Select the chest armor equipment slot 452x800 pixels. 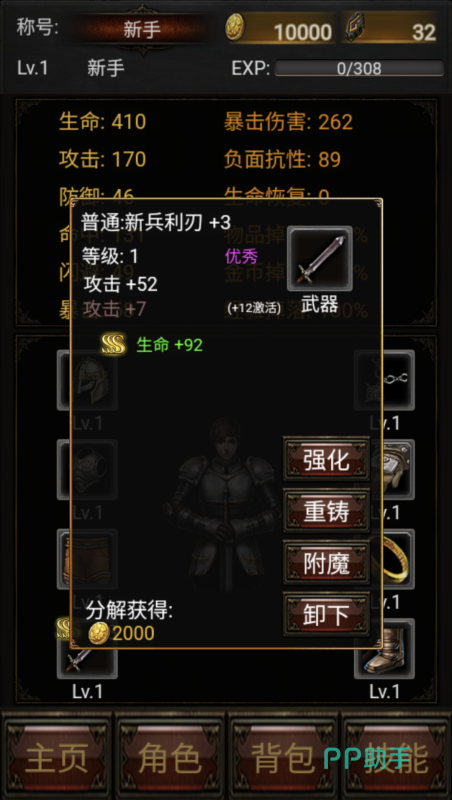click(87, 469)
